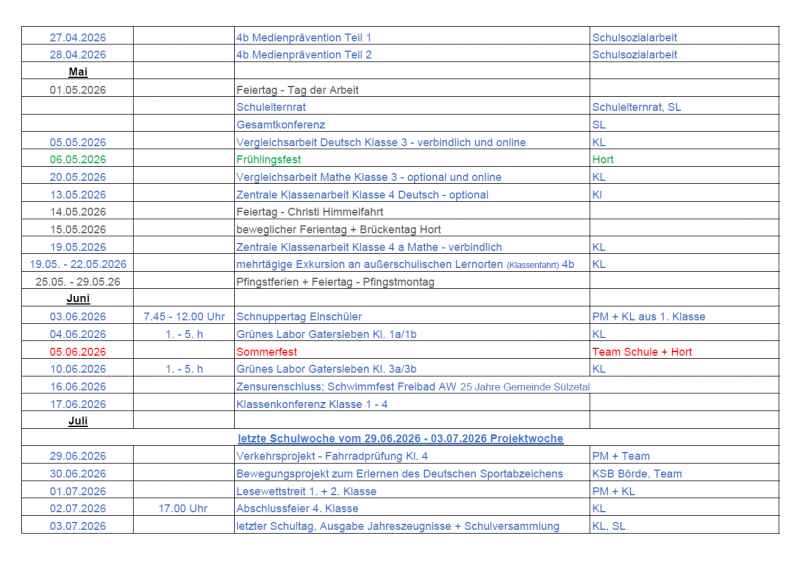
Task: Click the Schulelternrat, SL responsible cell
Action: [637, 107]
